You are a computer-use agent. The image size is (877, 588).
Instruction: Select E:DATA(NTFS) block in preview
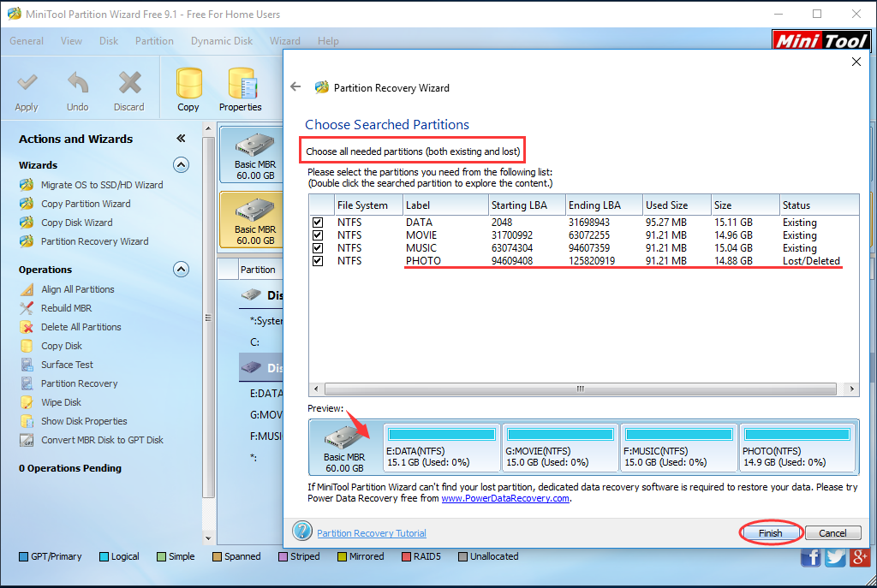441,448
